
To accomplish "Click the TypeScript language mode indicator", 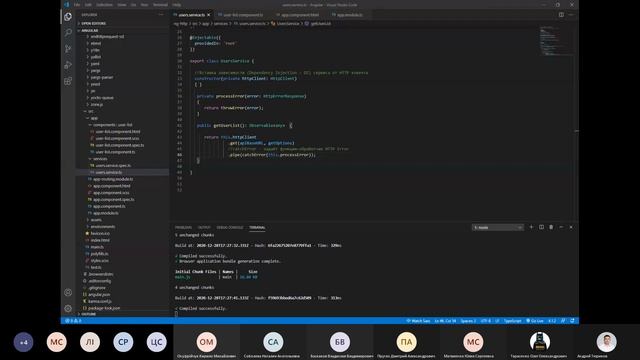I will coord(512,321).
